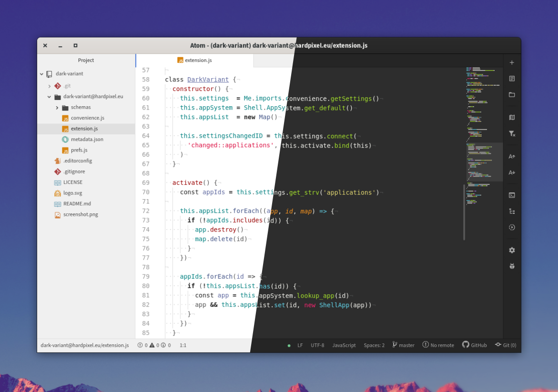
Task: Select the extension.js editor tab
Action: click(x=195, y=60)
